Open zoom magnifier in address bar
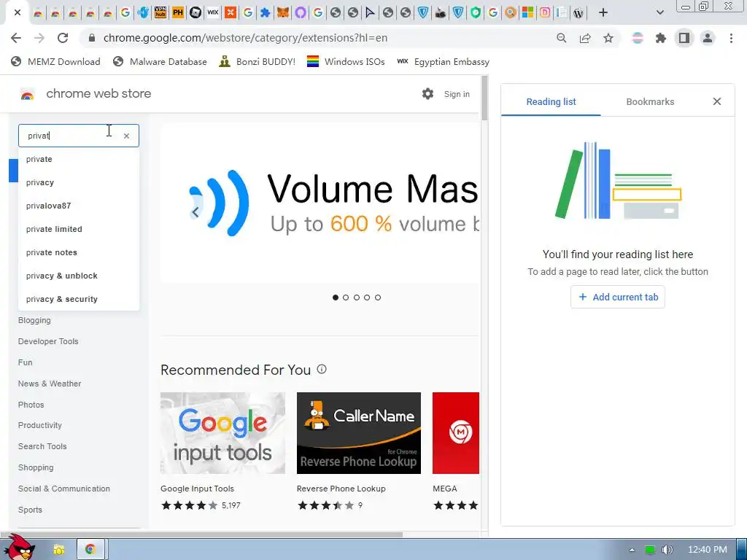 click(562, 38)
